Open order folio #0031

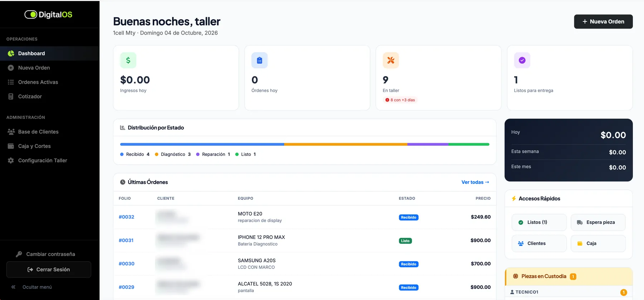126,241
